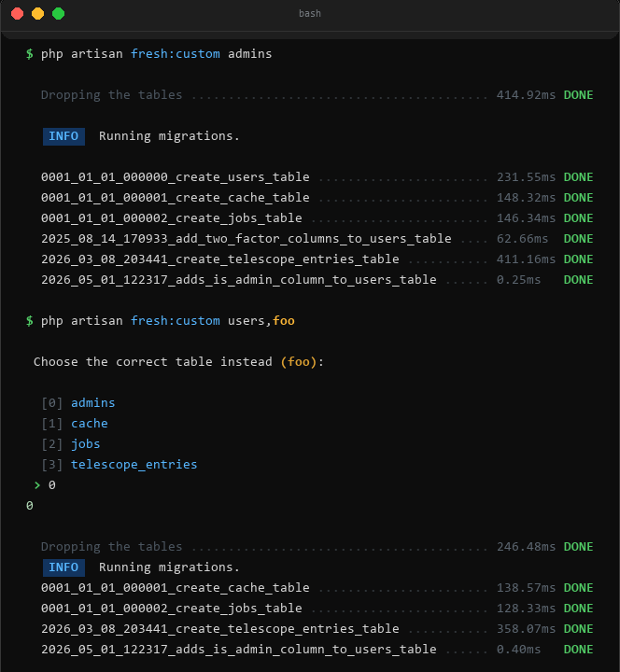The image size is (620, 672).
Task: Click DONE beside the 0.40ms entry
Action: tap(578, 650)
